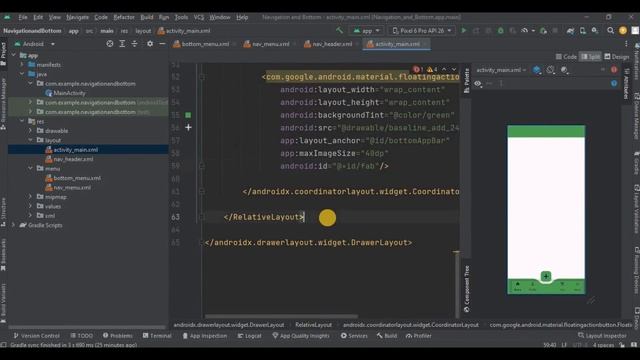This screenshot has width=640, height=360.
Task: Open the Layout Inspector tool window
Action: tap(602, 336)
